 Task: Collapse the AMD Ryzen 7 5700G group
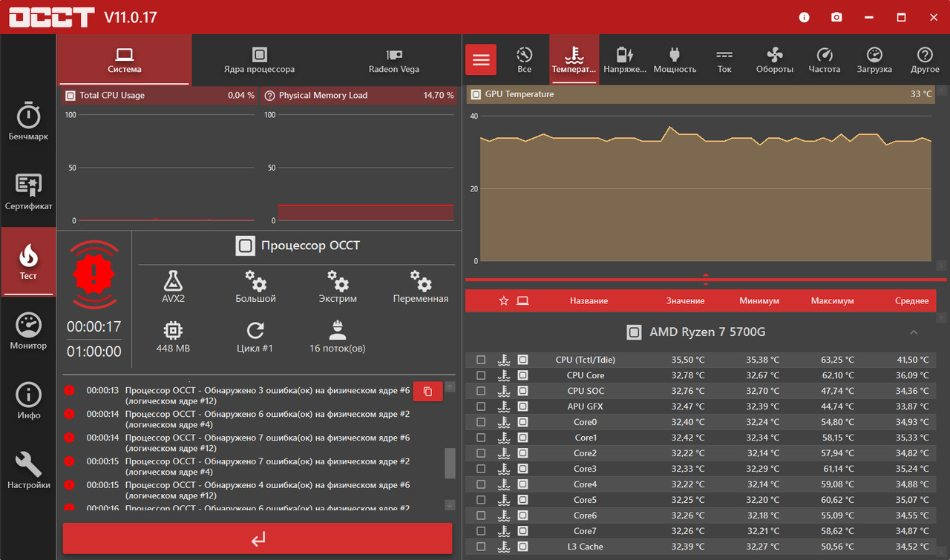914,332
